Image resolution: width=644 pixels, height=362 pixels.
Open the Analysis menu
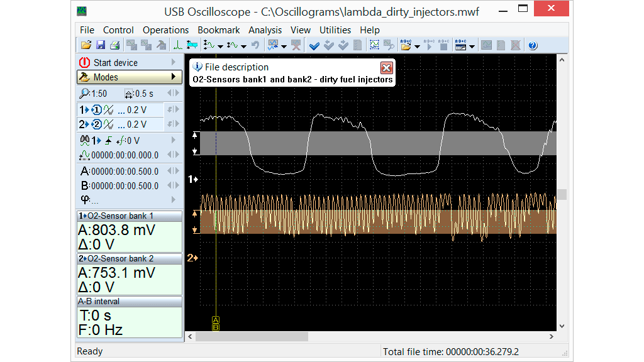265,30
